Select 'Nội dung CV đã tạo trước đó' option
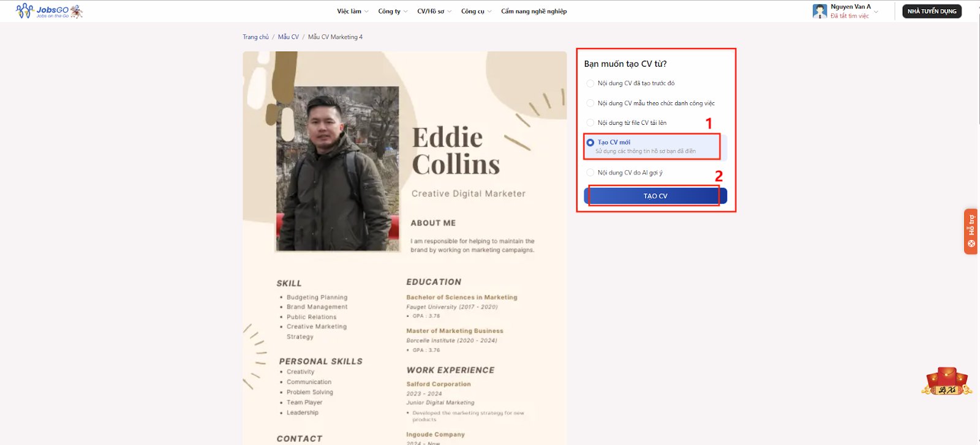980x445 pixels. tap(590, 83)
